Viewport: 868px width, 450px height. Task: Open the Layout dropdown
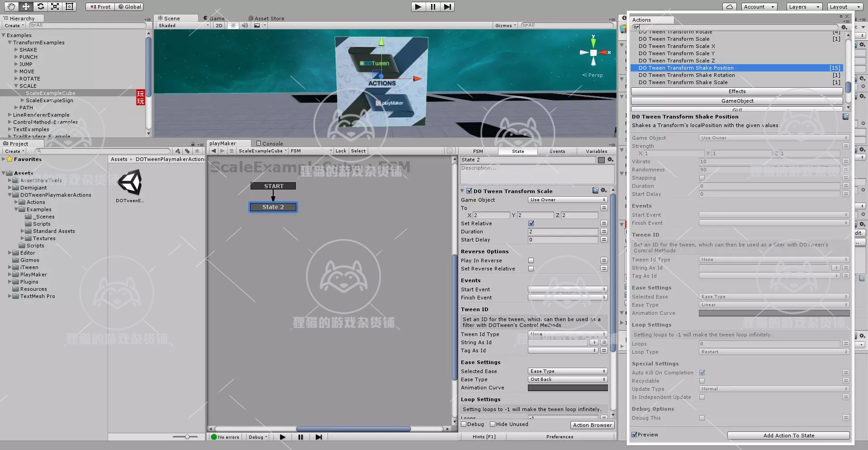click(x=845, y=7)
